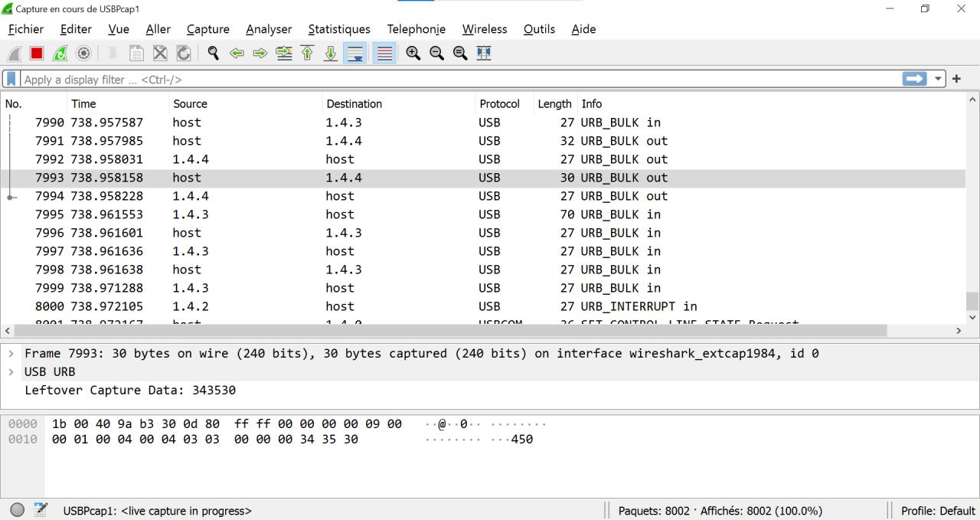The width and height of the screenshot is (980, 520).
Task: Jump to the last packet
Action: (331, 54)
